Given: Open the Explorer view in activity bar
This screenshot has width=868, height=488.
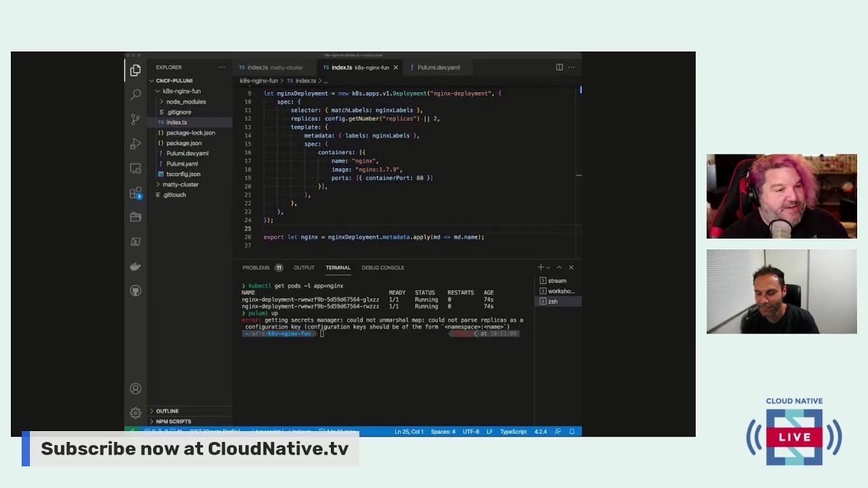Looking at the screenshot, I should (136, 70).
